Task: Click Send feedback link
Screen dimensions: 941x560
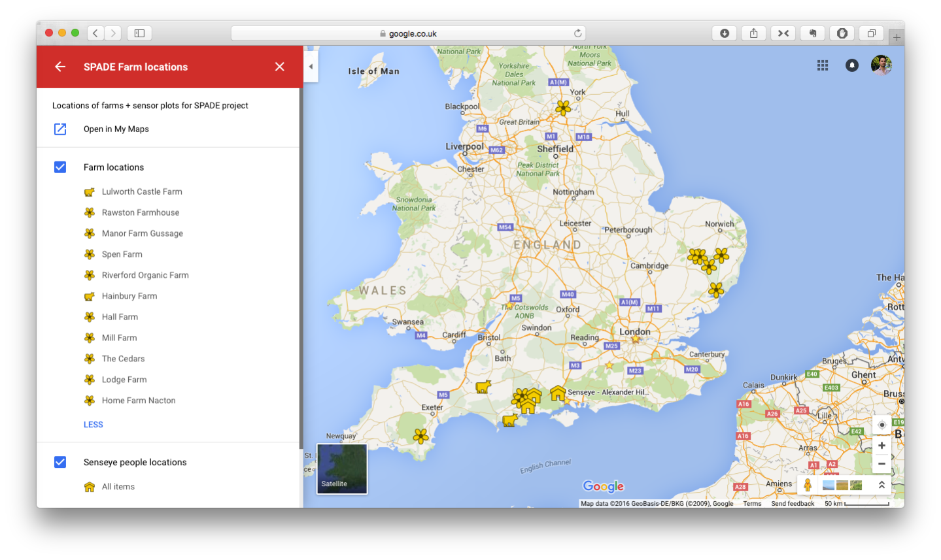Action: [793, 504]
